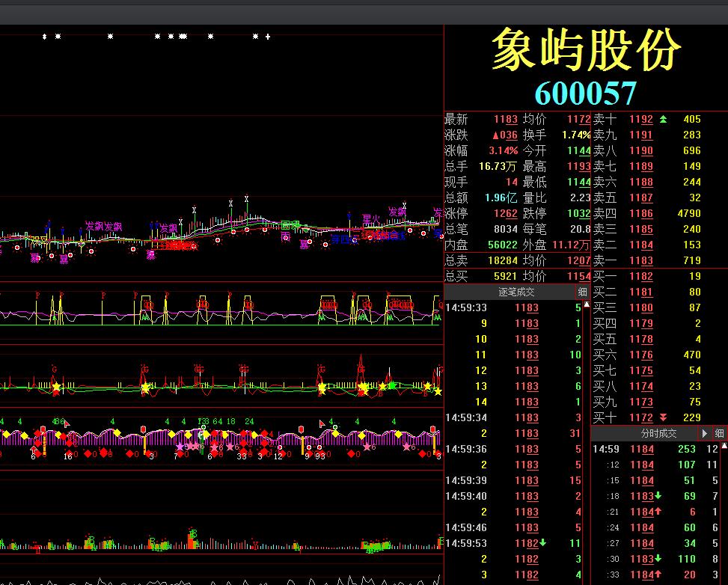
Task: Click the 卖六 price 1188
Action: point(641,182)
